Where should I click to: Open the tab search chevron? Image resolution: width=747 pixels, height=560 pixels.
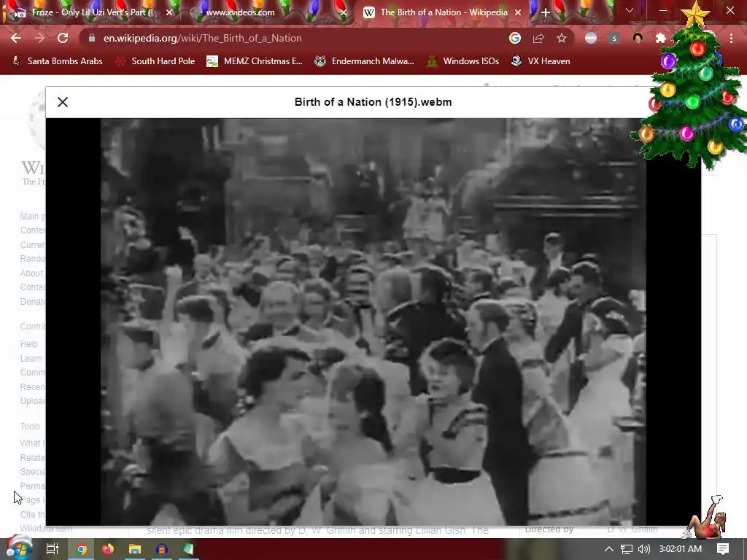pyautogui.click(x=630, y=10)
